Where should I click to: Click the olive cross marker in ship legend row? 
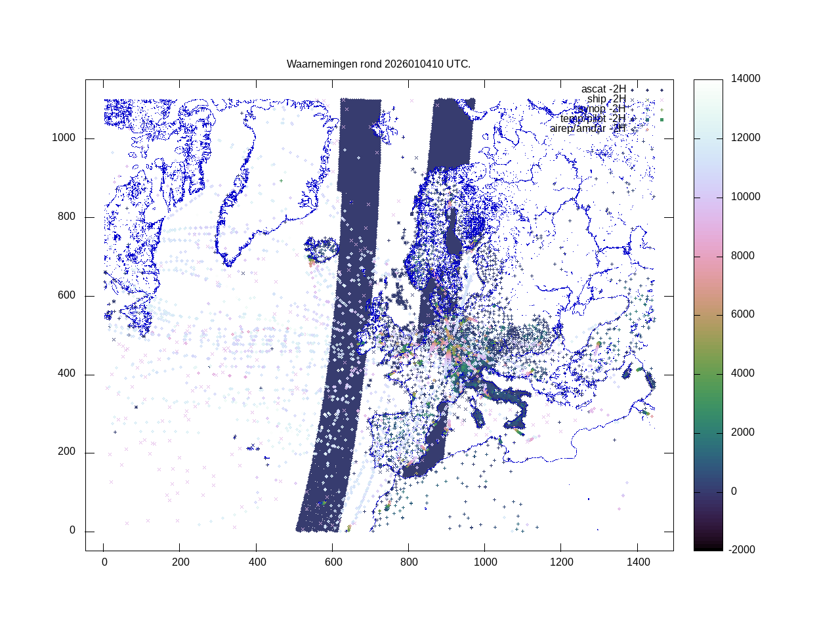point(647,100)
